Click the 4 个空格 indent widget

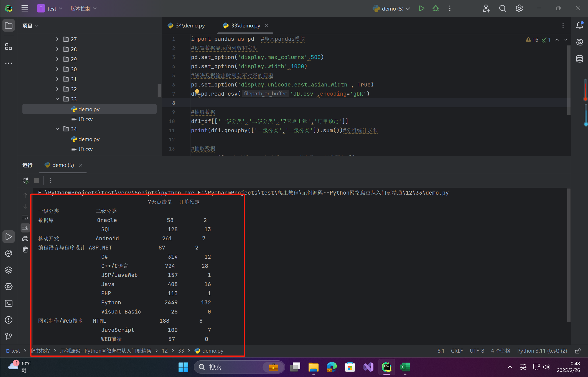coord(501,351)
